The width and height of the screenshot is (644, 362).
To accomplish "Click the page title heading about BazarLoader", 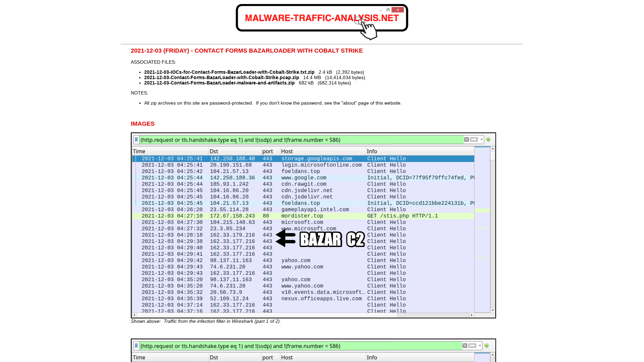I will click(247, 51).
